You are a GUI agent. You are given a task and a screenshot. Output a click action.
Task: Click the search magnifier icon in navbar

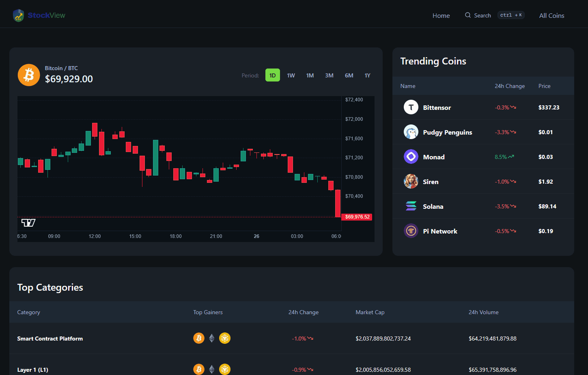tap(468, 15)
